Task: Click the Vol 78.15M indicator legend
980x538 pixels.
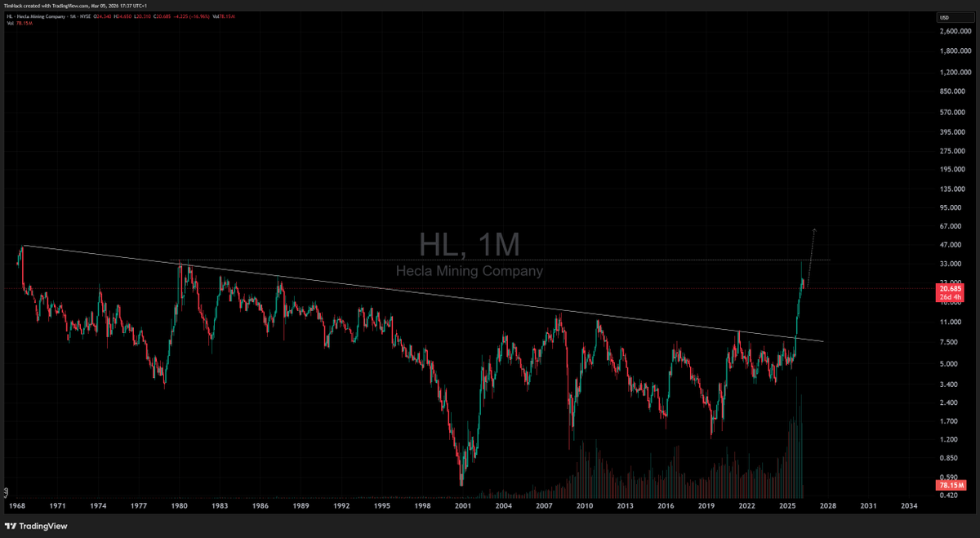Action: [x=18, y=23]
